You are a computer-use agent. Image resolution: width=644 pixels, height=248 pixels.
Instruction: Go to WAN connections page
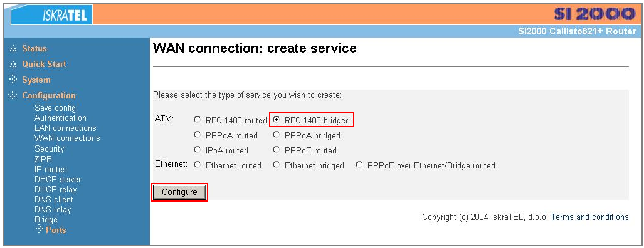pyautogui.click(x=67, y=138)
